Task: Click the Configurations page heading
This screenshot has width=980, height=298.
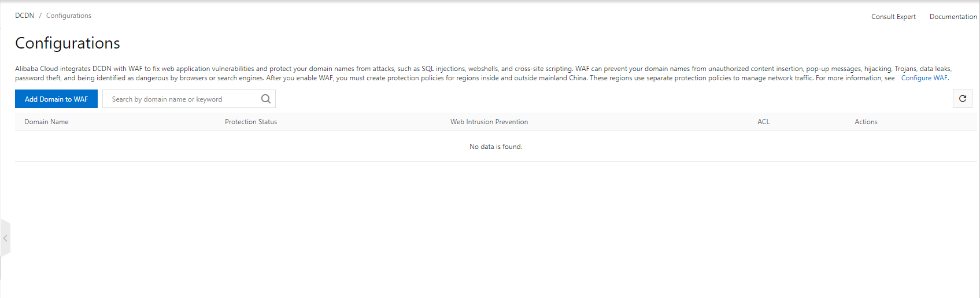Action: point(68,43)
